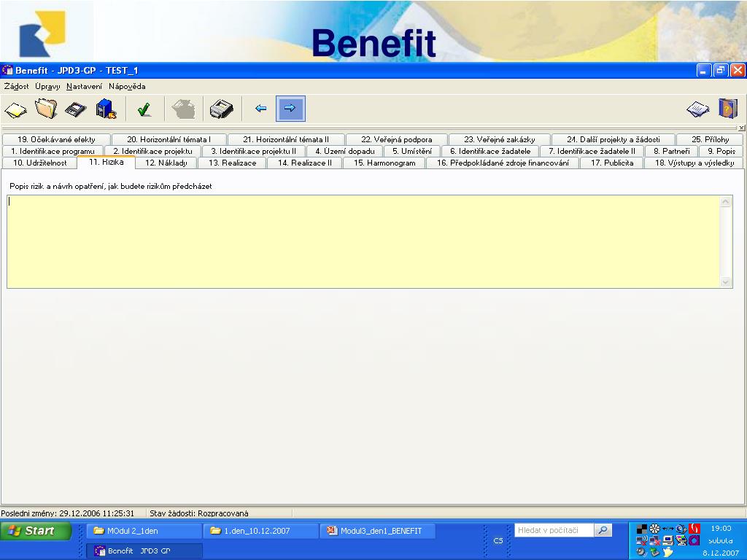Viewport: 747px width, 560px height.
Task: Click the purple ring tray icon
Action: (x=694, y=540)
